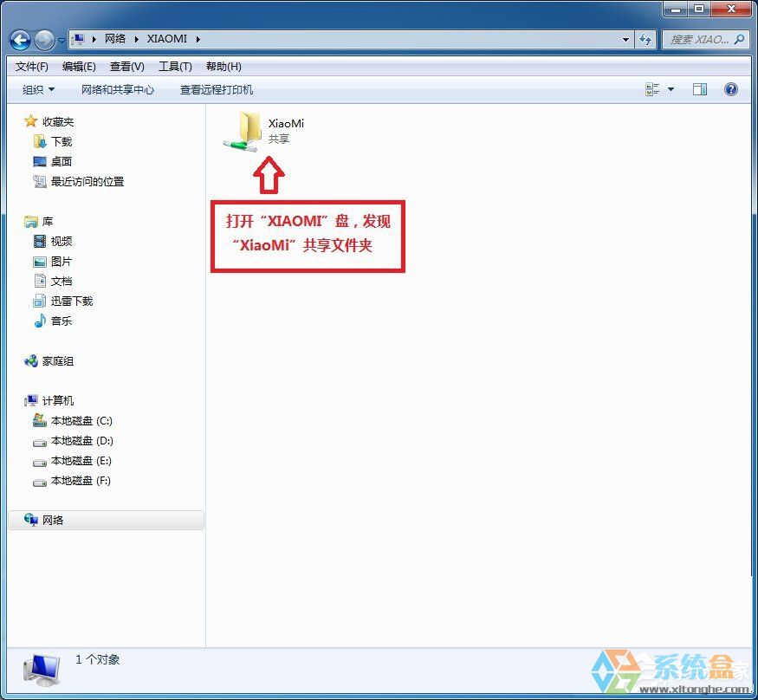The height and width of the screenshot is (700, 758).
Task: Click the 文档 document icon
Action: (x=40, y=281)
